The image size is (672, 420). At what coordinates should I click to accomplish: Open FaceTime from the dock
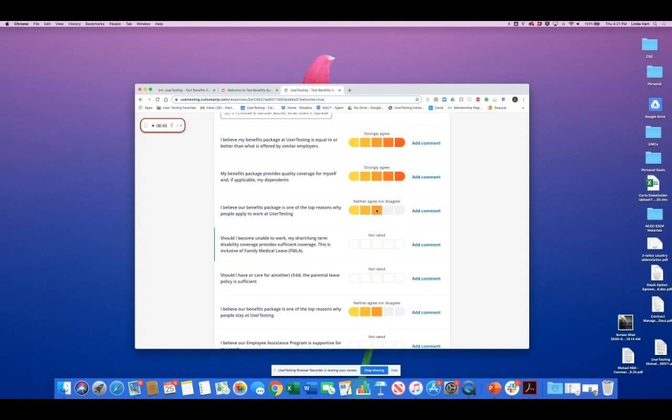[328, 388]
